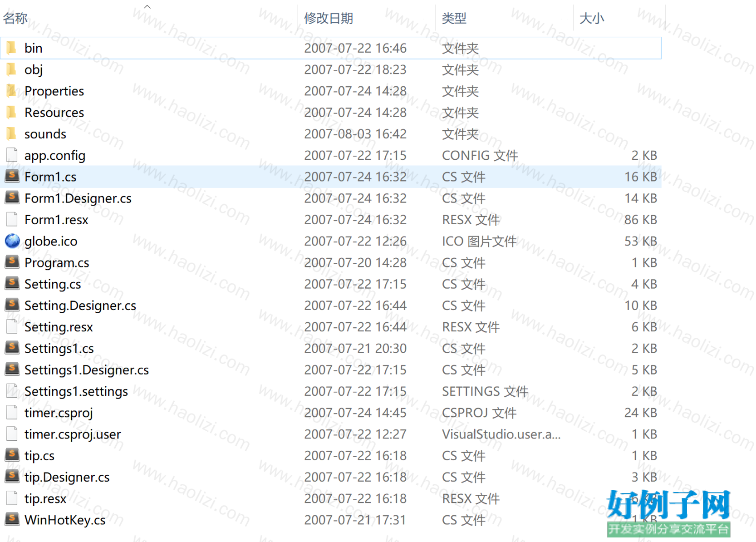756x542 pixels.
Task: Select the file name 'timer.csproj.user'
Action: (x=73, y=434)
